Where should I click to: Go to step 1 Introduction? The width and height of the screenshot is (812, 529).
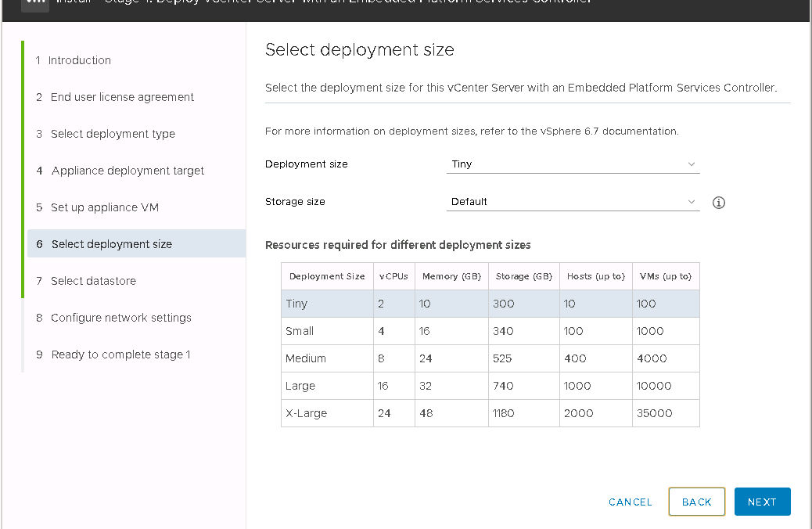[80, 60]
